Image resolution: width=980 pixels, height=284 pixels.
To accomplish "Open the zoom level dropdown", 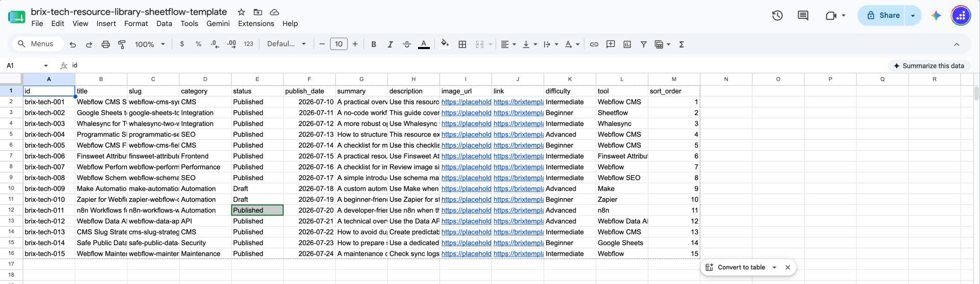I will [x=150, y=44].
